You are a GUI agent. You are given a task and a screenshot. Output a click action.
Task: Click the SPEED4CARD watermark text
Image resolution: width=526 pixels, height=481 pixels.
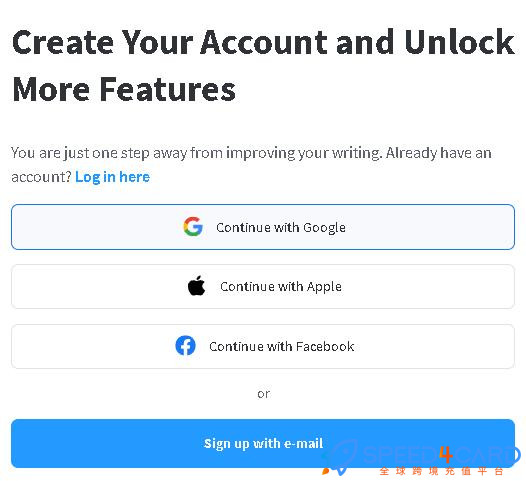(x=441, y=455)
